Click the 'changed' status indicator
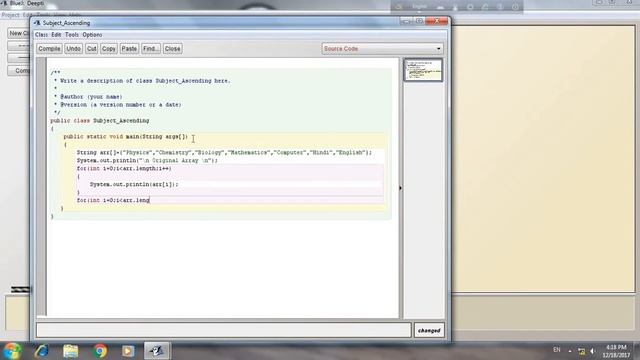The image size is (640, 360). point(429,330)
